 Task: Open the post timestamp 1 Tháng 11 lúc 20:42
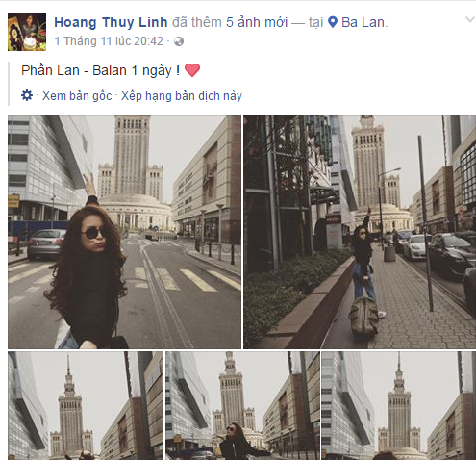click(x=109, y=41)
